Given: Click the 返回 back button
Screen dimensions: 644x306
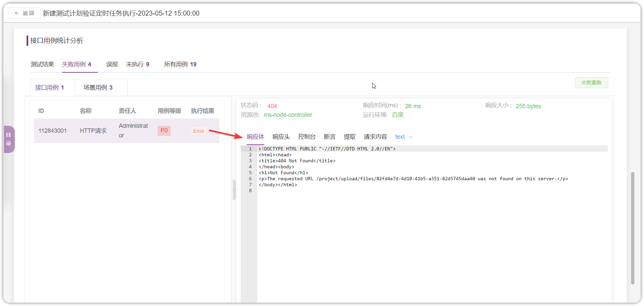Looking at the screenshot, I should [x=25, y=13].
